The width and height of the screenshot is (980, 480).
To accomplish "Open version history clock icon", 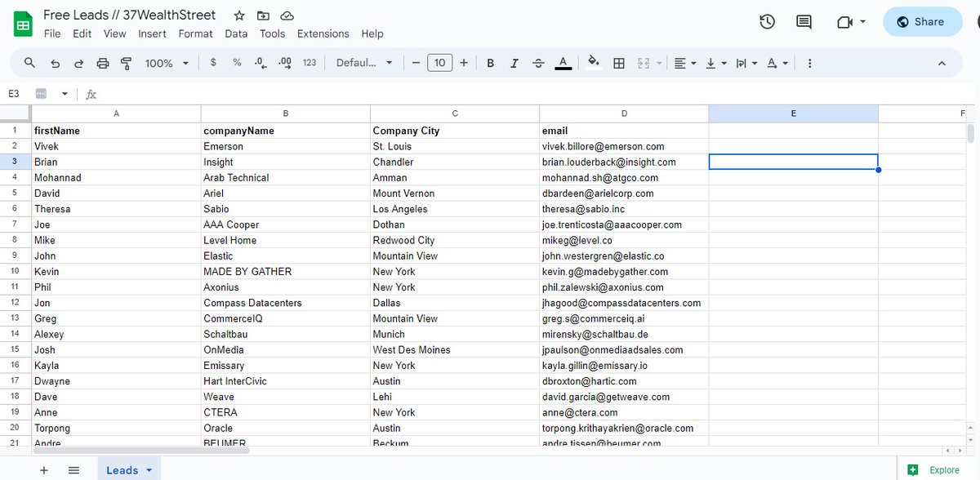I will click(767, 22).
